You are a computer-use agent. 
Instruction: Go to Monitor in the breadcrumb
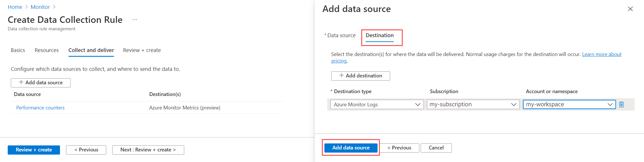click(x=40, y=7)
